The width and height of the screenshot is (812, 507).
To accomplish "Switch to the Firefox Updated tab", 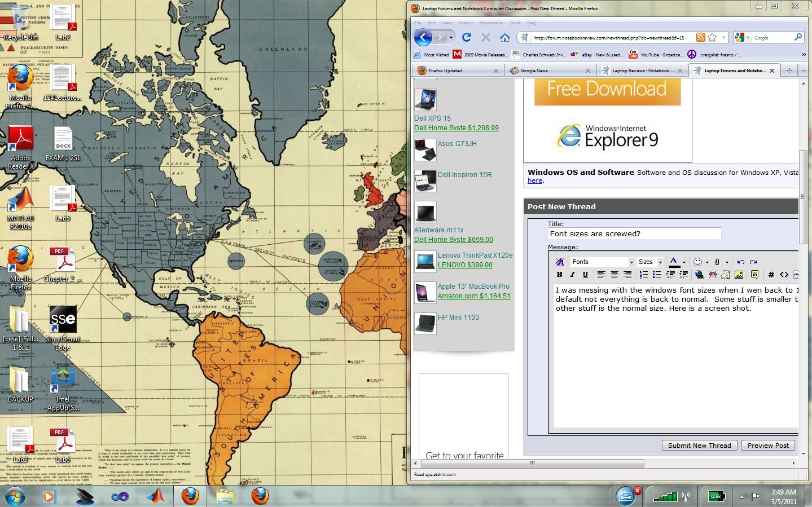I will [459, 70].
